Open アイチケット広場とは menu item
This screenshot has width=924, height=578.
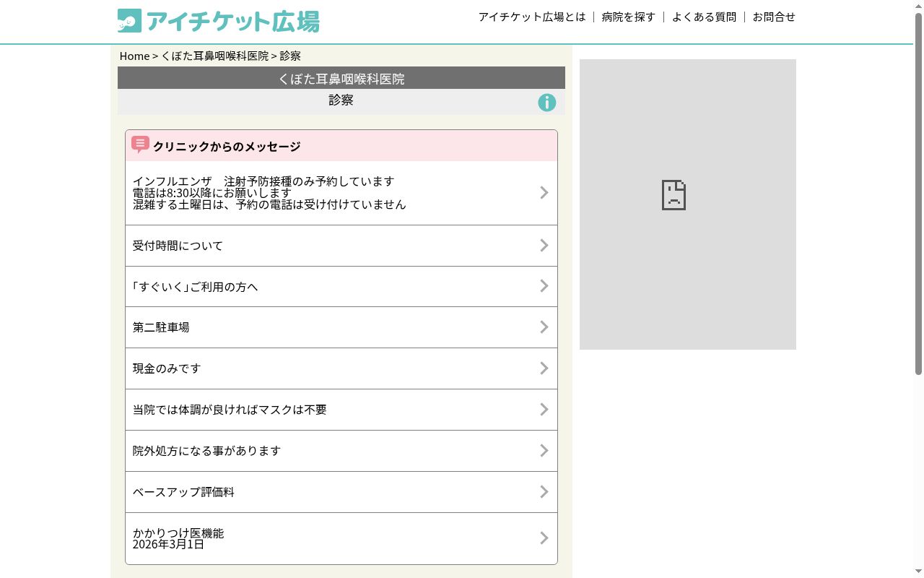click(x=532, y=17)
